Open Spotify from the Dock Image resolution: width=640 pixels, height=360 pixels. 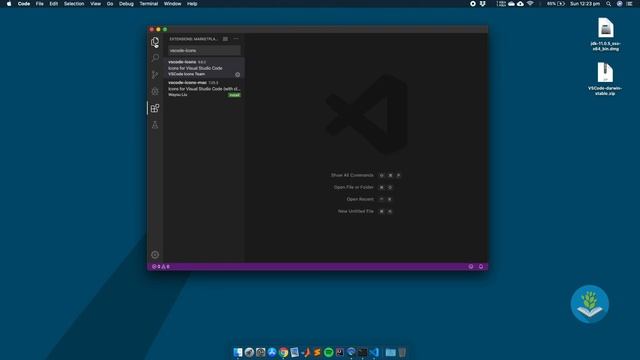[x=329, y=352]
